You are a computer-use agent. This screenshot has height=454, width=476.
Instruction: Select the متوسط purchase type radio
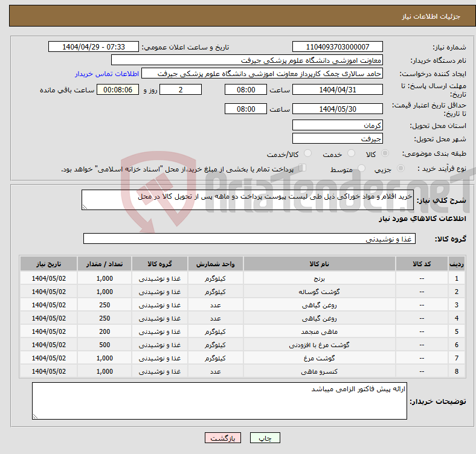[362, 168]
